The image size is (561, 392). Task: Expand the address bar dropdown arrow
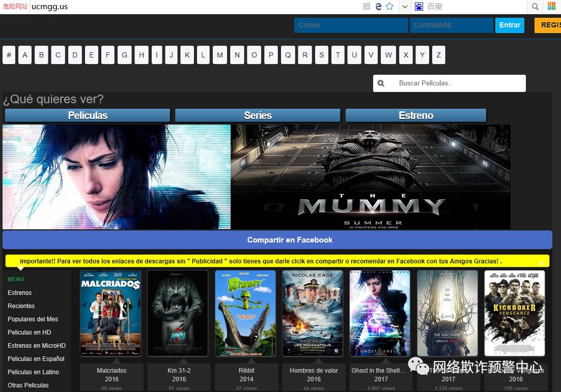(405, 7)
